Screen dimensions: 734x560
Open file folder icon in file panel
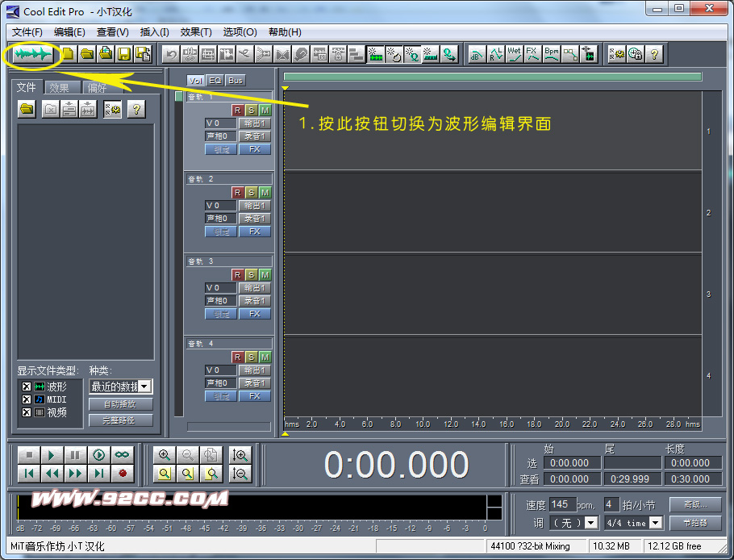pyautogui.click(x=27, y=110)
